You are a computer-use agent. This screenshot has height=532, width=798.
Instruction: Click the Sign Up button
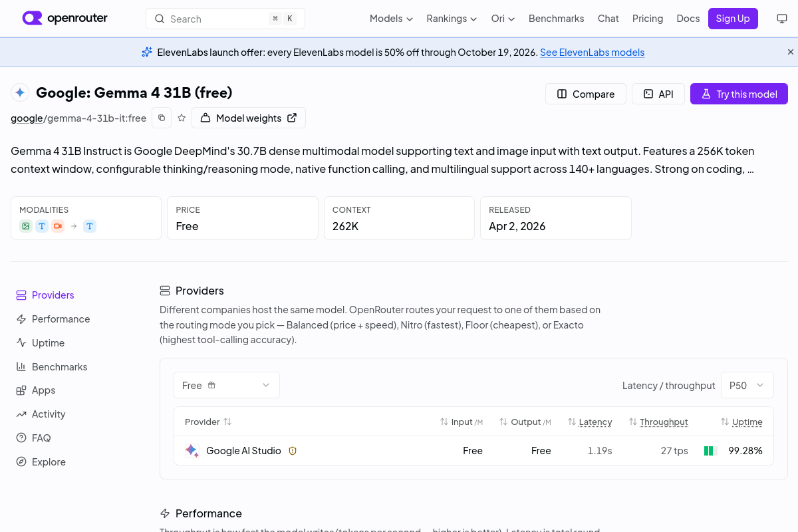(x=733, y=19)
